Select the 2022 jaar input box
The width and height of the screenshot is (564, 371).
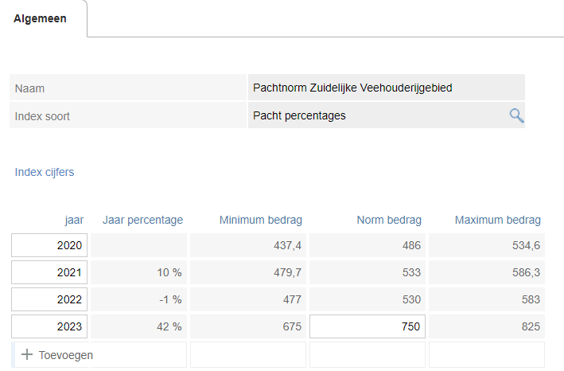(x=49, y=299)
